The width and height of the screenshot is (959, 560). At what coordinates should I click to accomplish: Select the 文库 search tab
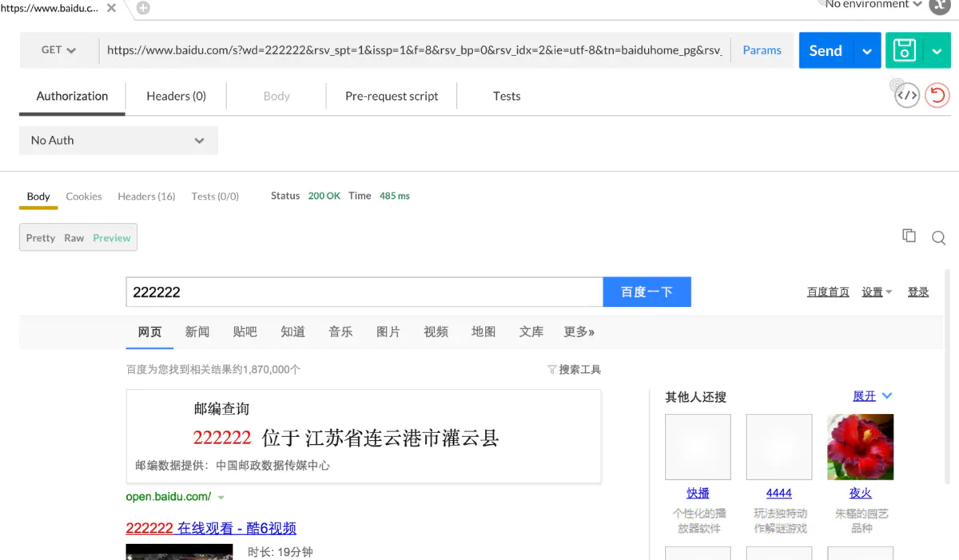[x=531, y=332]
